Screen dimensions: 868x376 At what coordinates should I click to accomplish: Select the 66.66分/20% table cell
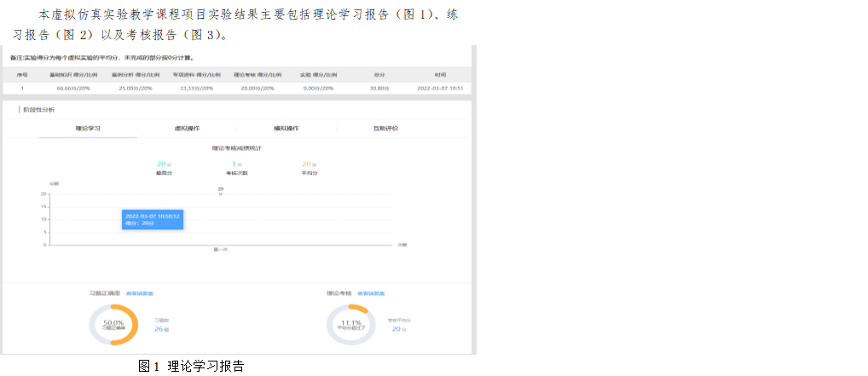(x=72, y=88)
